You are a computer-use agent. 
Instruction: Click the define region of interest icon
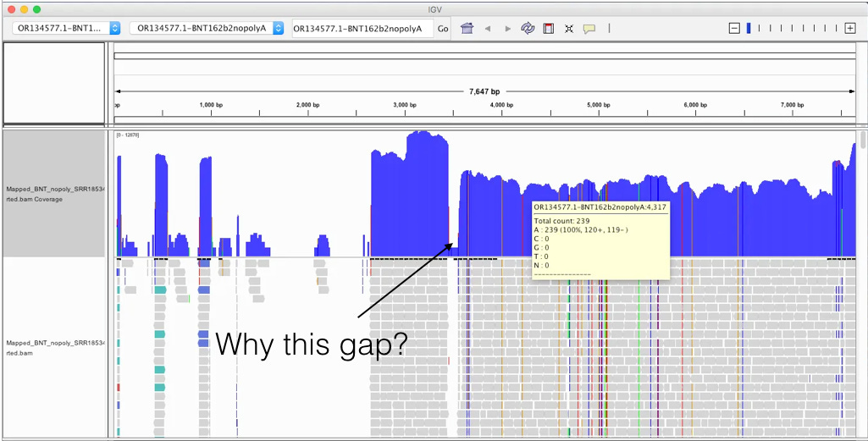pos(549,28)
